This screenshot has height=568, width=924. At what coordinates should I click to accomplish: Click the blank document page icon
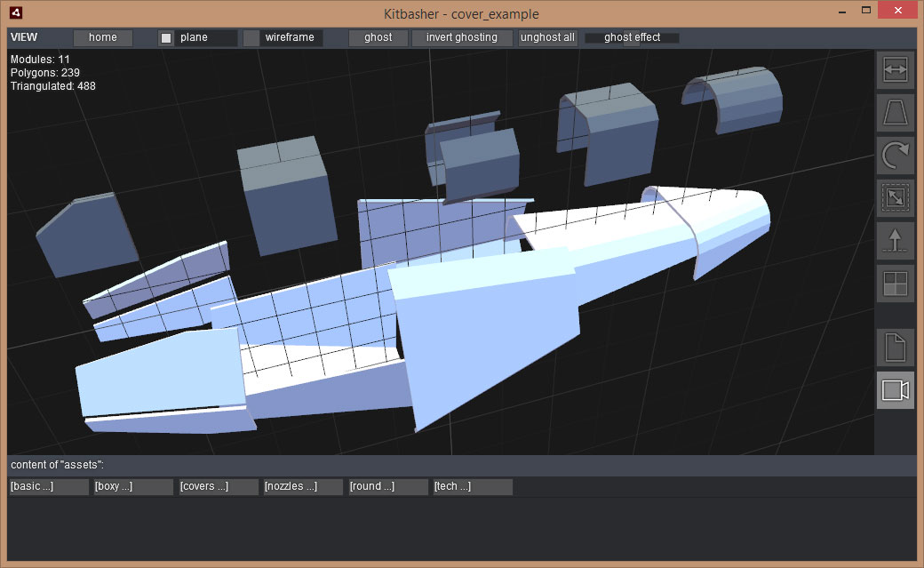[895, 348]
